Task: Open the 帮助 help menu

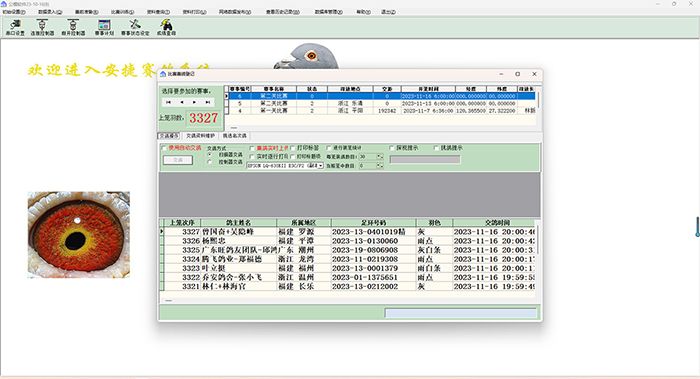Action: tap(363, 12)
